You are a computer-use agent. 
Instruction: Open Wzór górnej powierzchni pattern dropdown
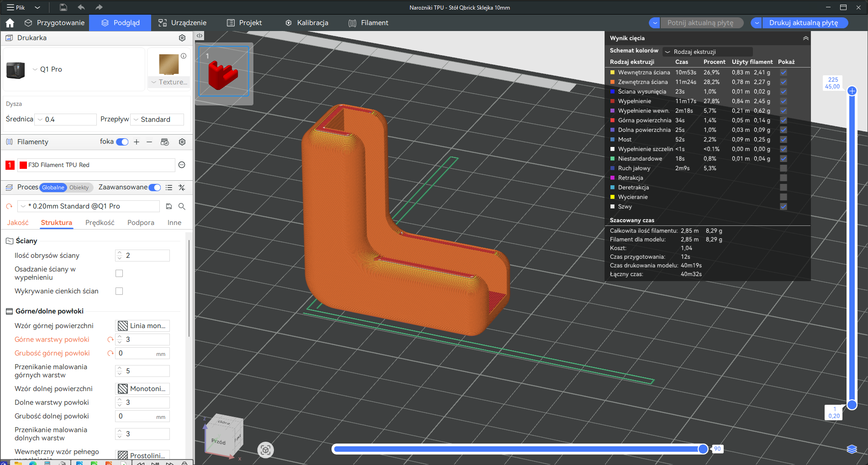click(142, 326)
